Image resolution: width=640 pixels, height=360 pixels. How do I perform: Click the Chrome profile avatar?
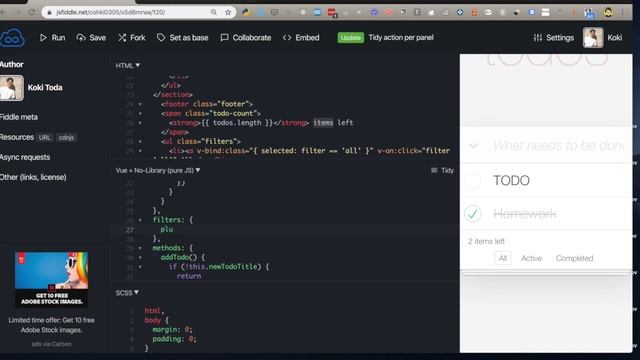(608, 12)
